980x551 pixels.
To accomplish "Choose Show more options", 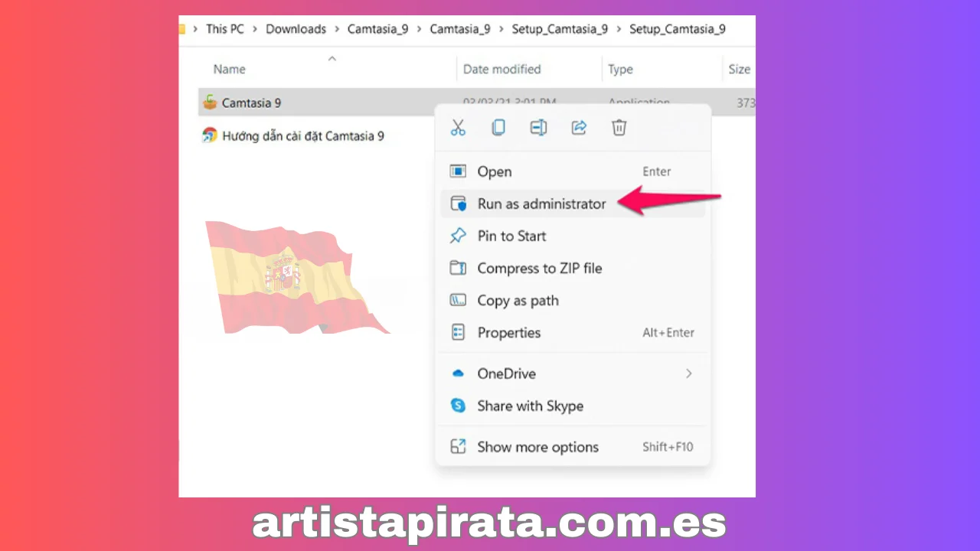I will coord(573,447).
